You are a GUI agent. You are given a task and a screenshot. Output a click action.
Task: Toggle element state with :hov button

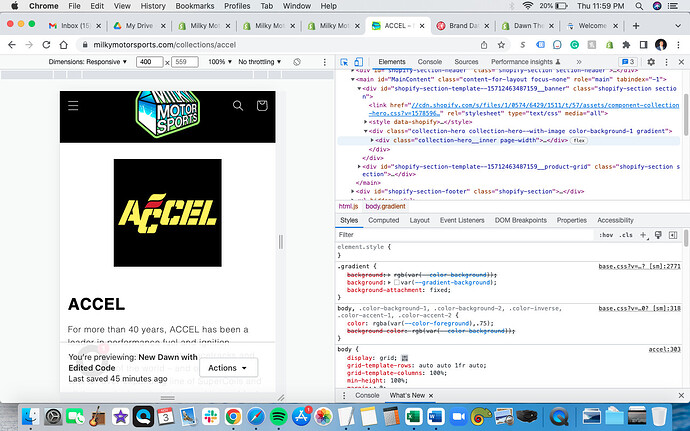click(x=606, y=235)
